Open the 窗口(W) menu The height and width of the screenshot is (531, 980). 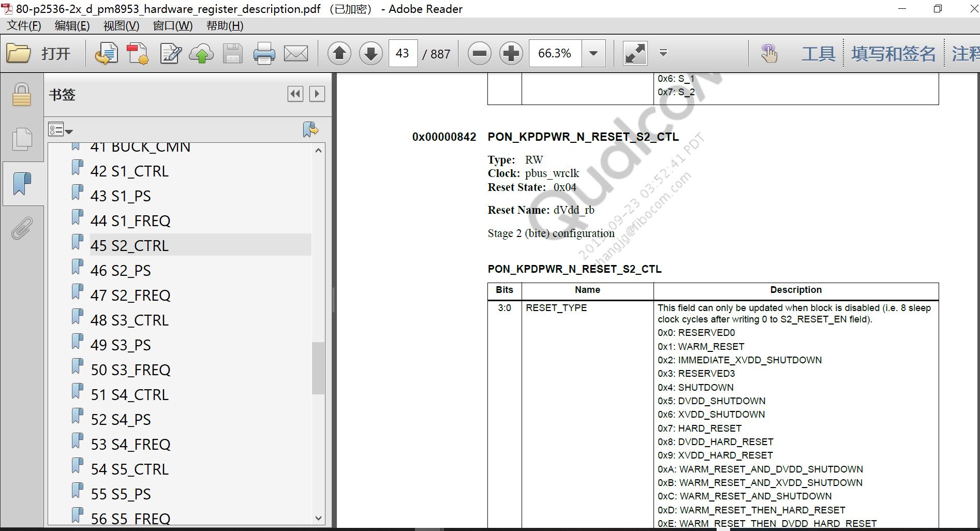[x=173, y=26]
